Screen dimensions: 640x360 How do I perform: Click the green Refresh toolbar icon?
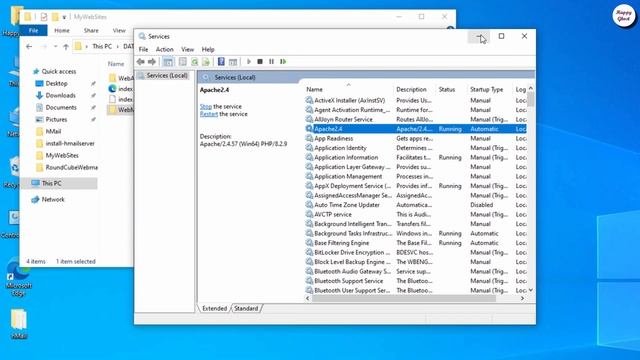195,62
